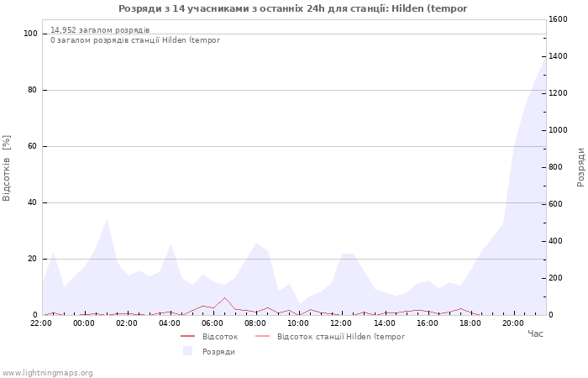Click the 100 value on left axis
The image size is (588, 378).
click(30, 34)
